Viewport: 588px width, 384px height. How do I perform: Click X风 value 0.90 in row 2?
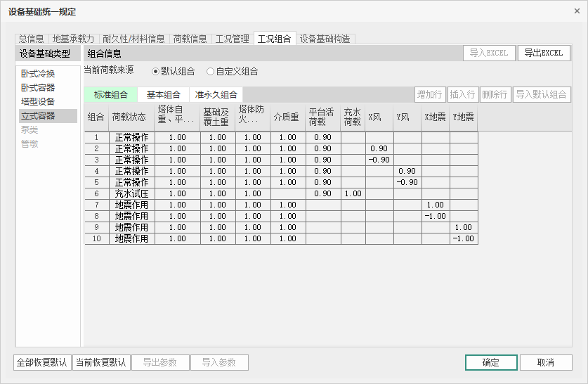coord(379,148)
